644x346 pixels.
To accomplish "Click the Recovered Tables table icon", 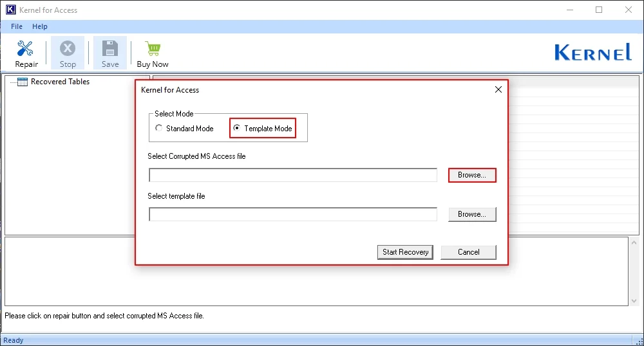I will pyautogui.click(x=23, y=82).
